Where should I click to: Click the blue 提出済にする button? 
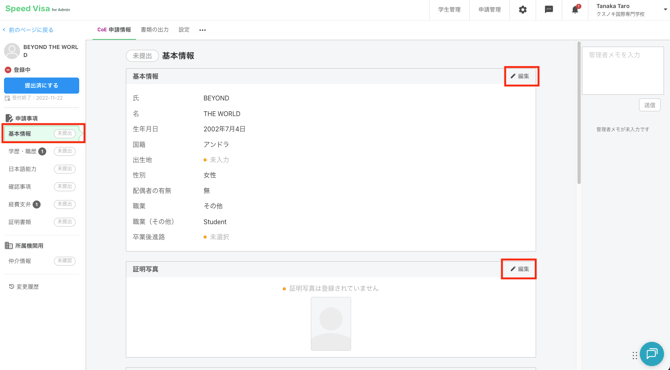[x=41, y=85]
